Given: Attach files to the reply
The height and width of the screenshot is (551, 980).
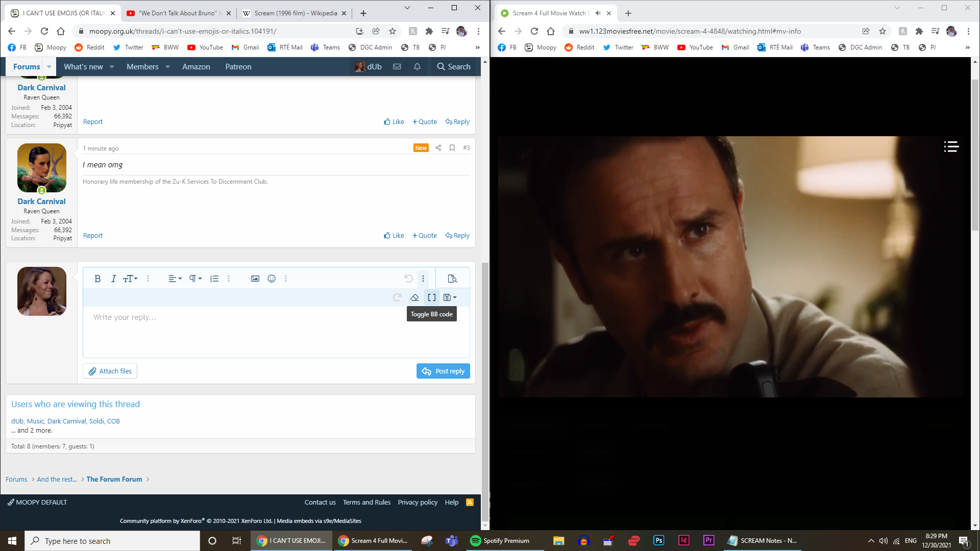Looking at the screenshot, I should tap(110, 371).
